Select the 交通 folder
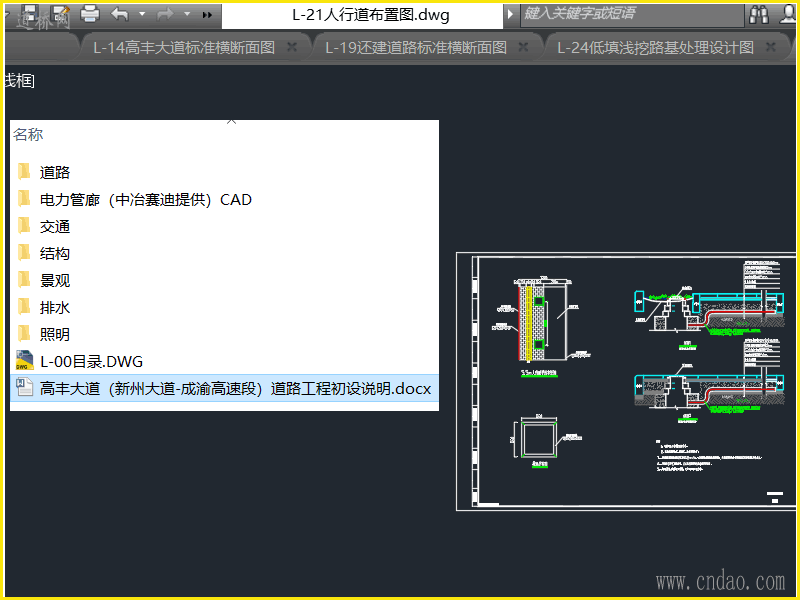The image size is (800, 600). point(224,227)
